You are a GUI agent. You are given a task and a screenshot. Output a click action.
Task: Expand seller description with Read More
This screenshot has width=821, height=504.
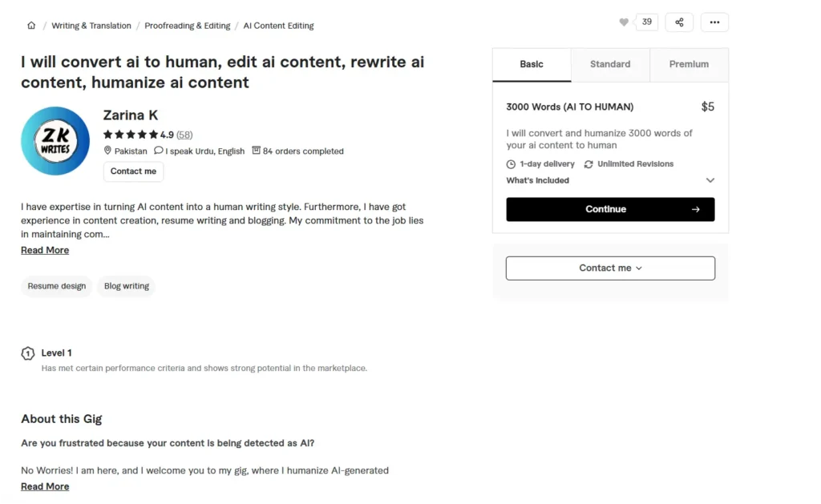tap(45, 250)
